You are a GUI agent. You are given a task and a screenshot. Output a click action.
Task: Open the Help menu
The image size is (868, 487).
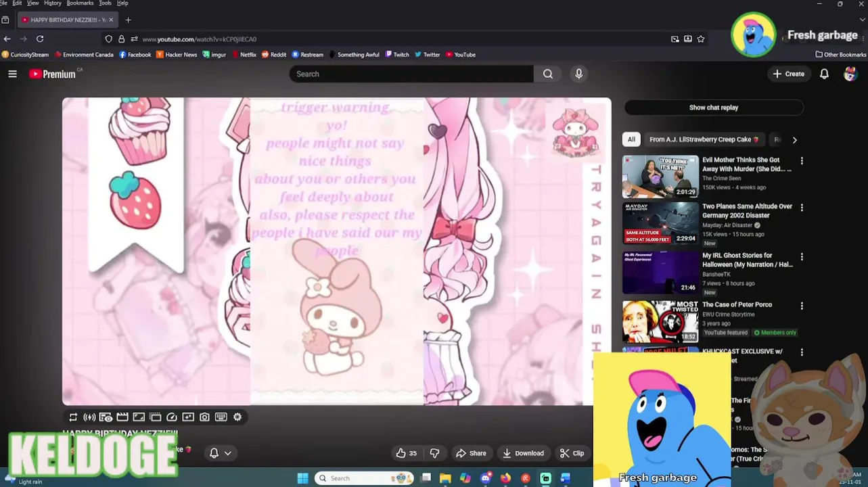[122, 3]
